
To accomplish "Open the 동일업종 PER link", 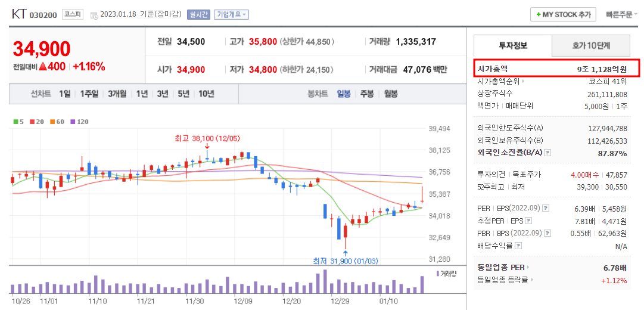I will (x=501, y=267).
